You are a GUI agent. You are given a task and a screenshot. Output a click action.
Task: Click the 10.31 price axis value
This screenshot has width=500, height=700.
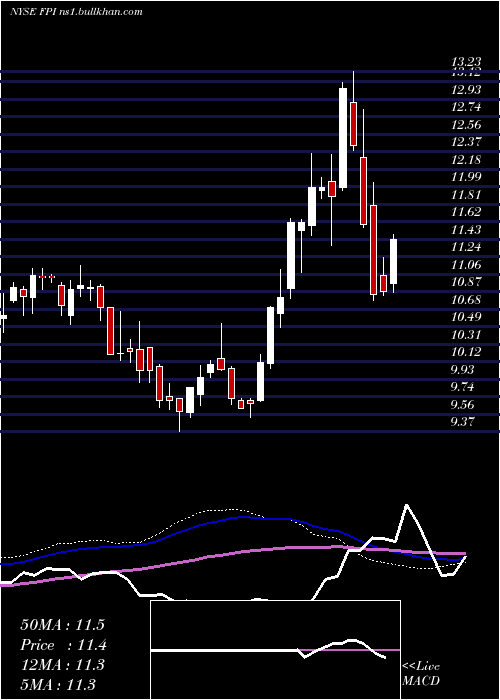click(x=466, y=335)
